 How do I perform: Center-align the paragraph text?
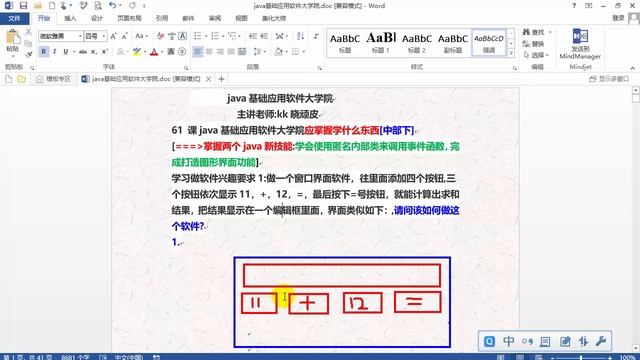[x=209, y=51]
